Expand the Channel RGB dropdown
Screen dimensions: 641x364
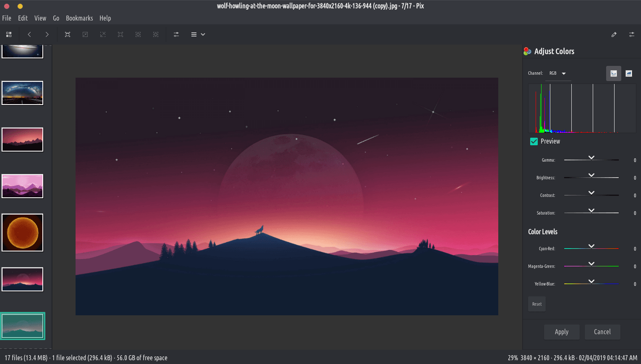pyautogui.click(x=558, y=73)
